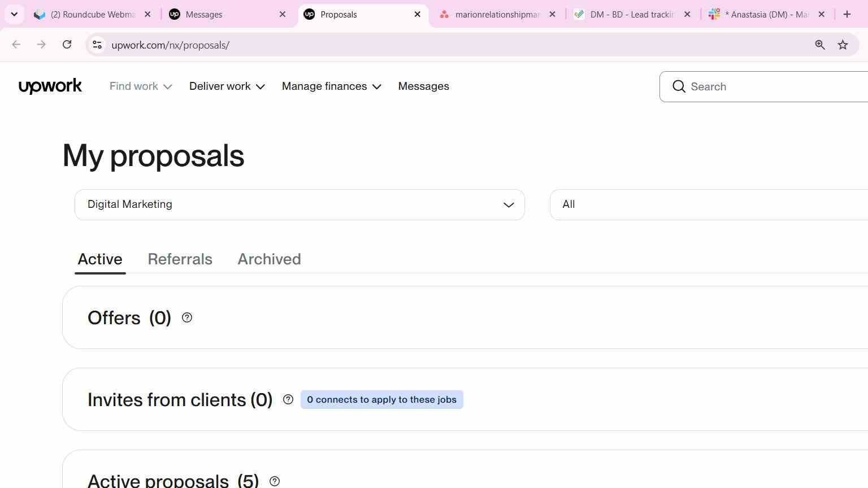Open Messages in the top navigation

pyautogui.click(x=424, y=86)
